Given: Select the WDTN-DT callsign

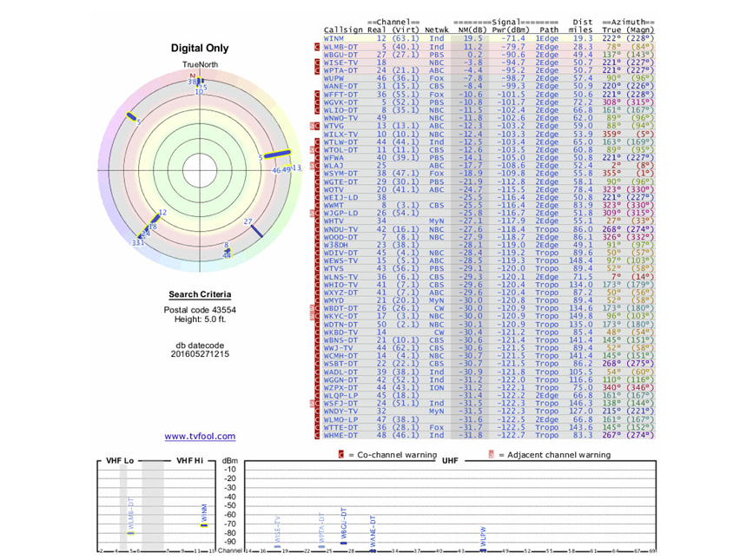Looking at the screenshot, I should coord(340,325).
